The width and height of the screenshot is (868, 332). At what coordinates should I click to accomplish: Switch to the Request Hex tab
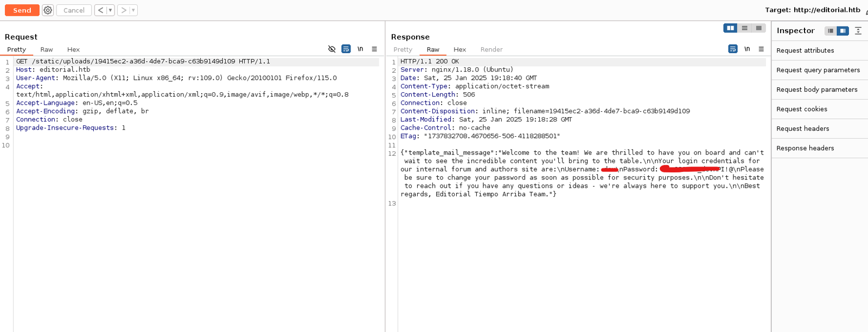(x=73, y=49)
